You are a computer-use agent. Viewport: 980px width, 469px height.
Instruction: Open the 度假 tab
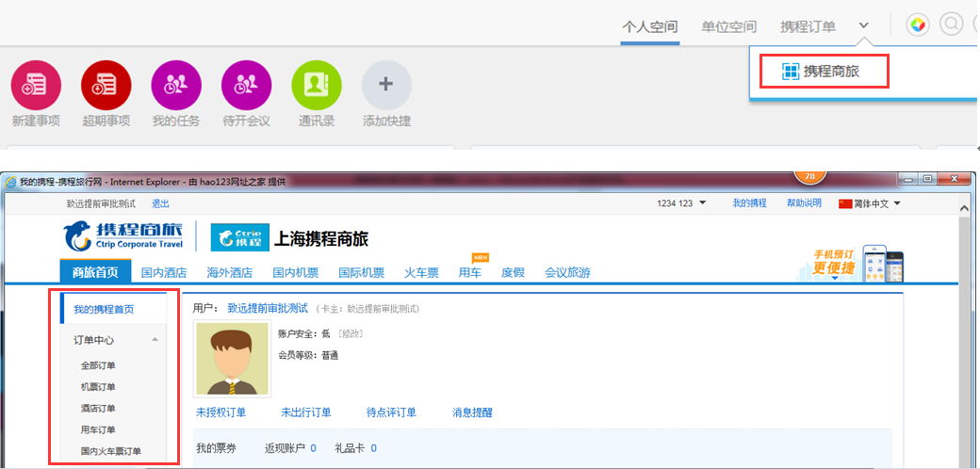[x=513, y=273]
